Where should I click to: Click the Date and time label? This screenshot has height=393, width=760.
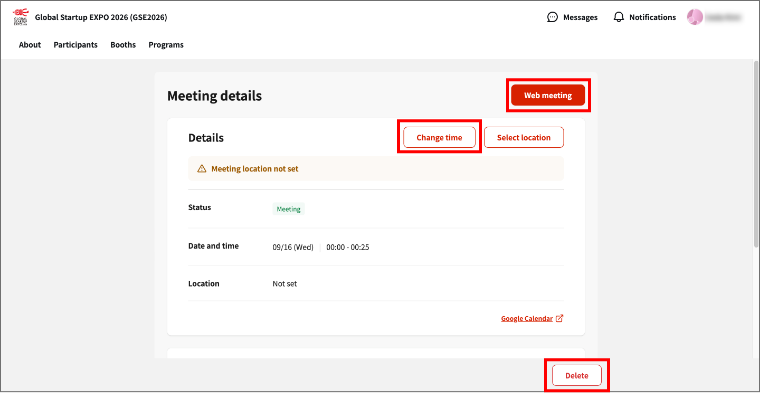(x=213, y=246)
